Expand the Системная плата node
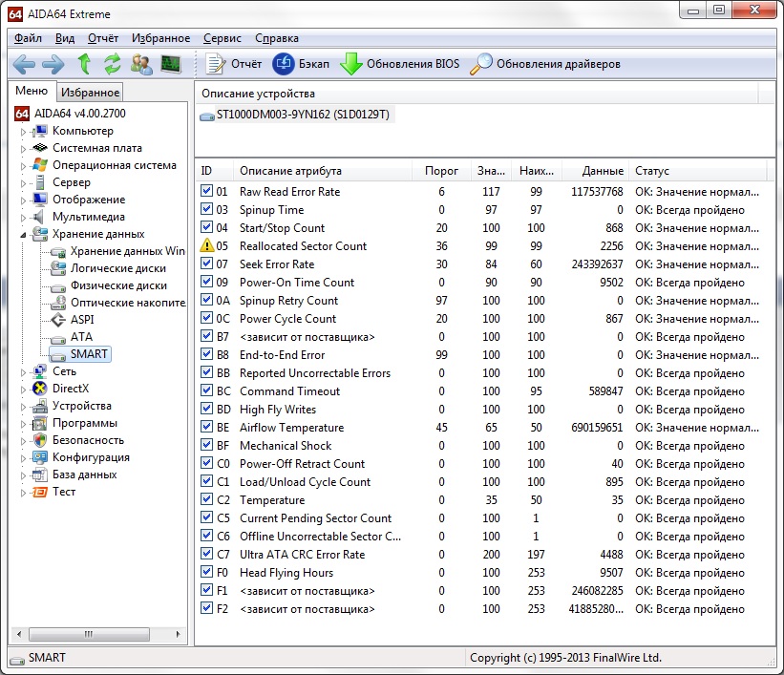This screenshot has width=784, height=675. (x=23, y=149)
